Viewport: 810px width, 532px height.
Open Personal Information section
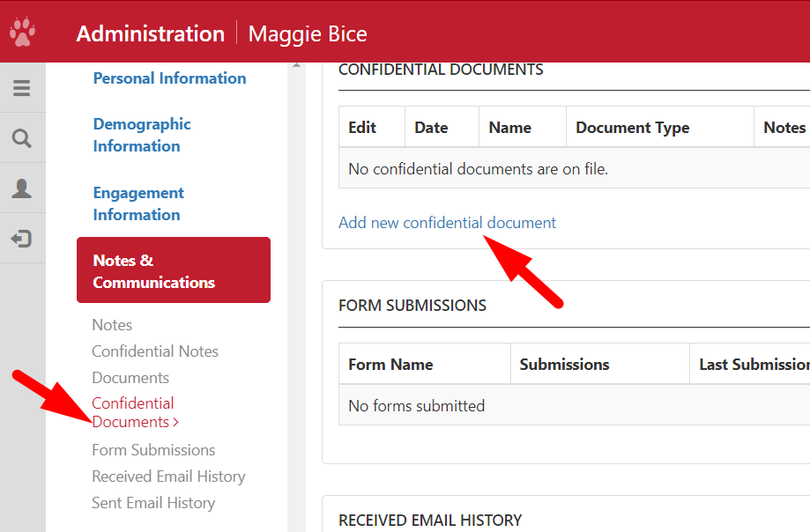pyautogui.click(x=169, y=78)
